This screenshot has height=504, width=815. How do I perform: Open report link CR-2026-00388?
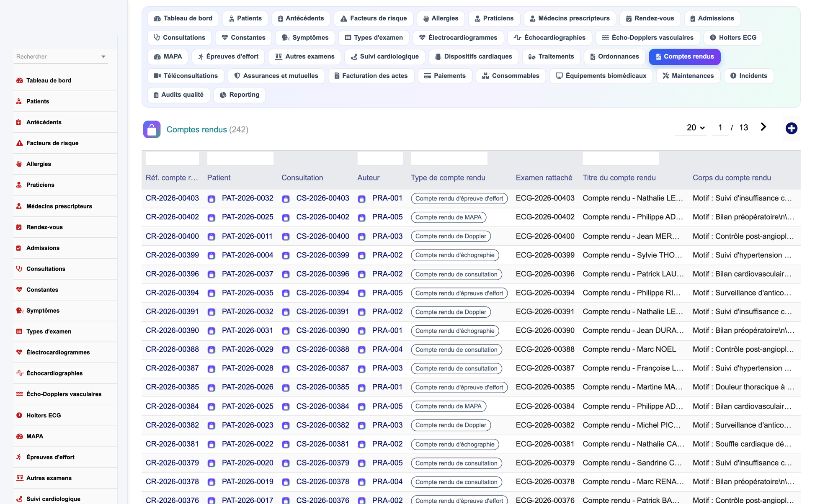(x=172, y=349)
